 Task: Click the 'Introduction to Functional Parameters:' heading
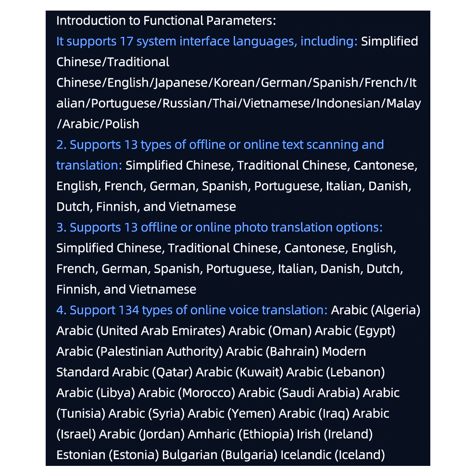(166, 21)
